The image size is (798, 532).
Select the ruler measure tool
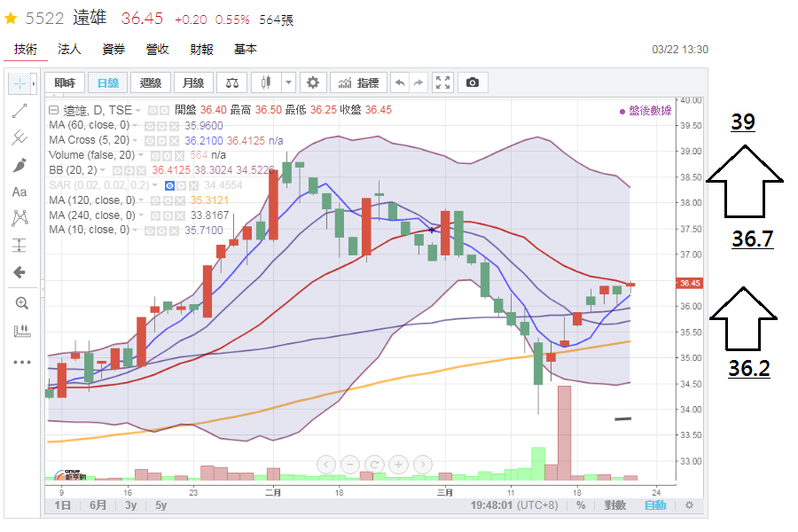22,332
